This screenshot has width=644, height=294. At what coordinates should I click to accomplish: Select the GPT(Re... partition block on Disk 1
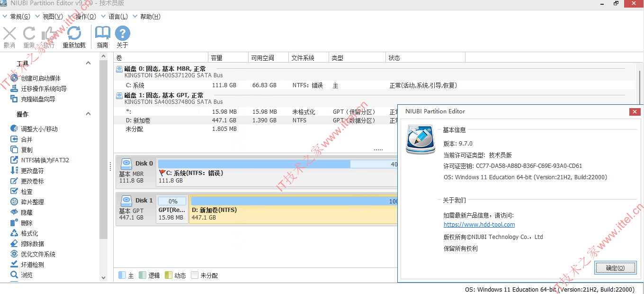point(172,209)
